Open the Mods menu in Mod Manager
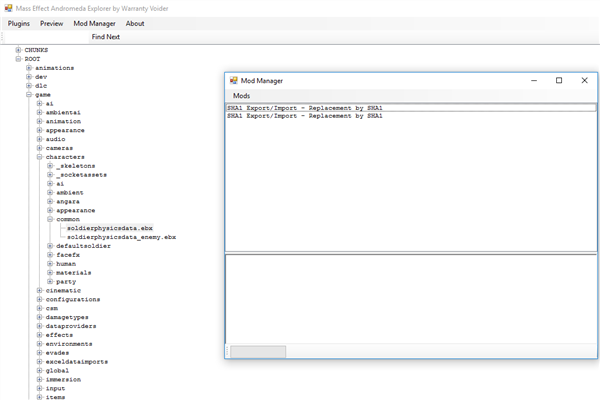Image resolution: width=600 pixels, height=400 pixels. tap(241, 96)
